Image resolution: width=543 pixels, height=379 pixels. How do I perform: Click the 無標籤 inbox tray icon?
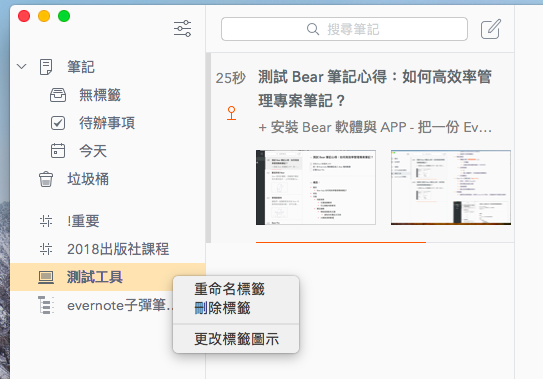[58, 95]
